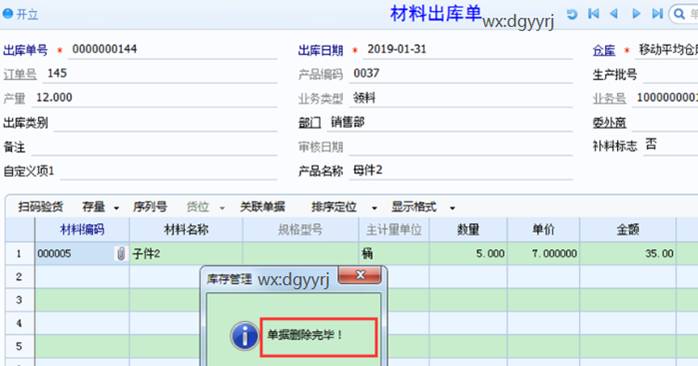This screenshot has width=698, height=366.
Task: Click the 业务号 link label
Action: tap(609, 99)
